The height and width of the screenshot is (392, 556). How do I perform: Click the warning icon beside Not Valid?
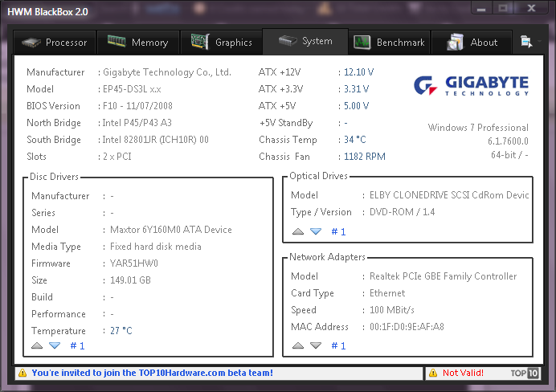tap(433, 373)
